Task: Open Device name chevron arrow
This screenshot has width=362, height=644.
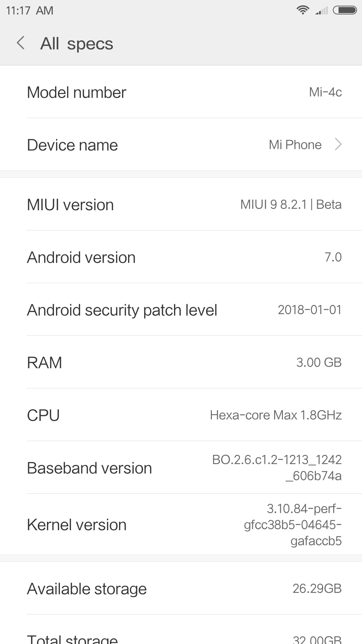Action: [x=339, y=145]
